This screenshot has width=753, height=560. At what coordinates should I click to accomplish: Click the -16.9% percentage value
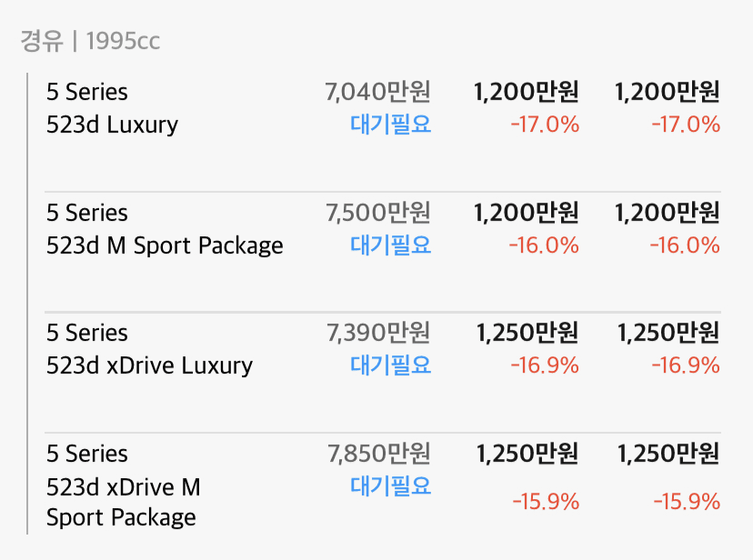coord(545,365)
